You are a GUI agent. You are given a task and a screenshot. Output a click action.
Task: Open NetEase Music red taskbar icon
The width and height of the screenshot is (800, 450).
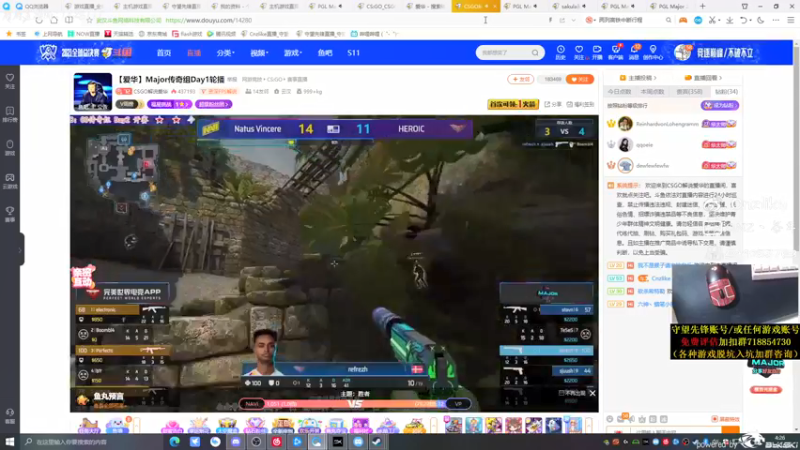(x=277, y=442)
